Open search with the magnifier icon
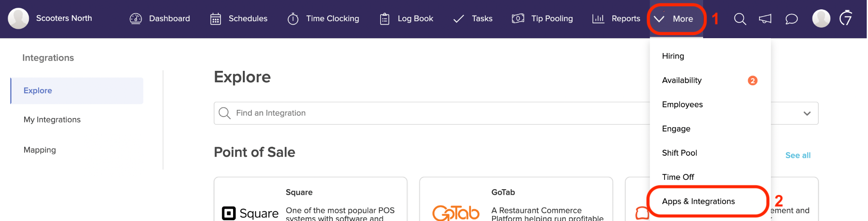868x221 pixels. click(740, 19)
